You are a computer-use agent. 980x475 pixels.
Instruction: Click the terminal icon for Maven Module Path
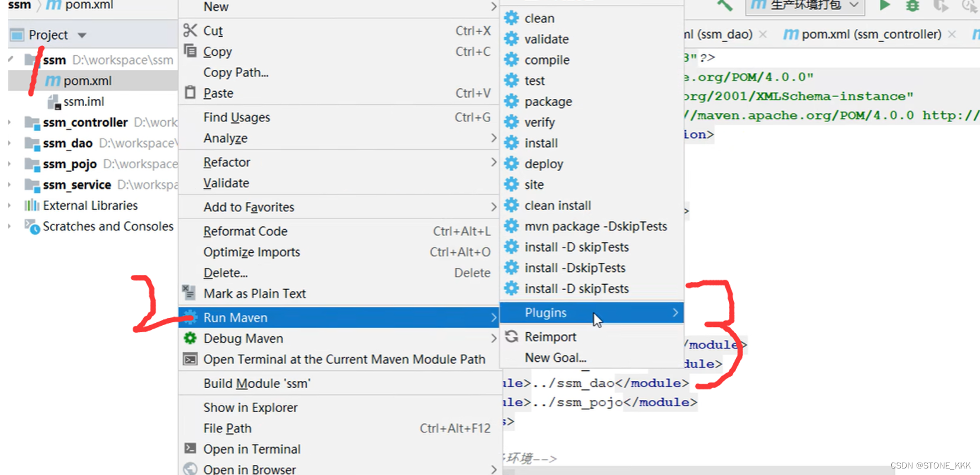pyautogui.click(x=190, y=359)
